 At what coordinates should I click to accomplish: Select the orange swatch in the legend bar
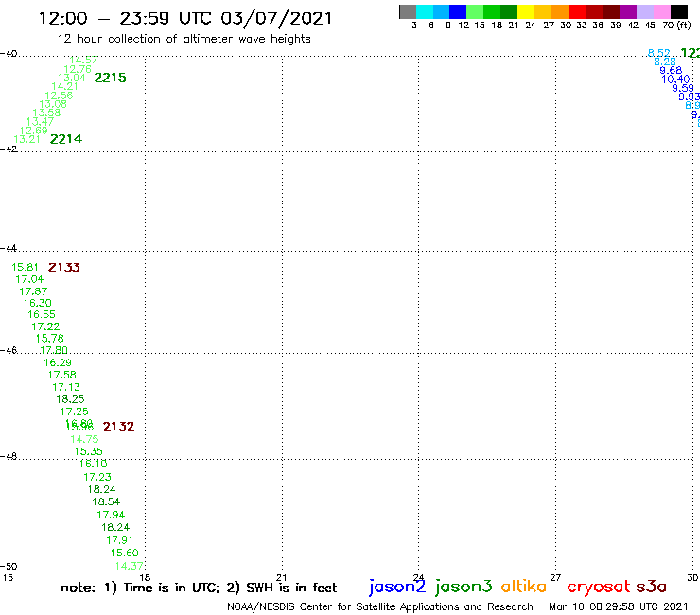click(x=560, y=11)
